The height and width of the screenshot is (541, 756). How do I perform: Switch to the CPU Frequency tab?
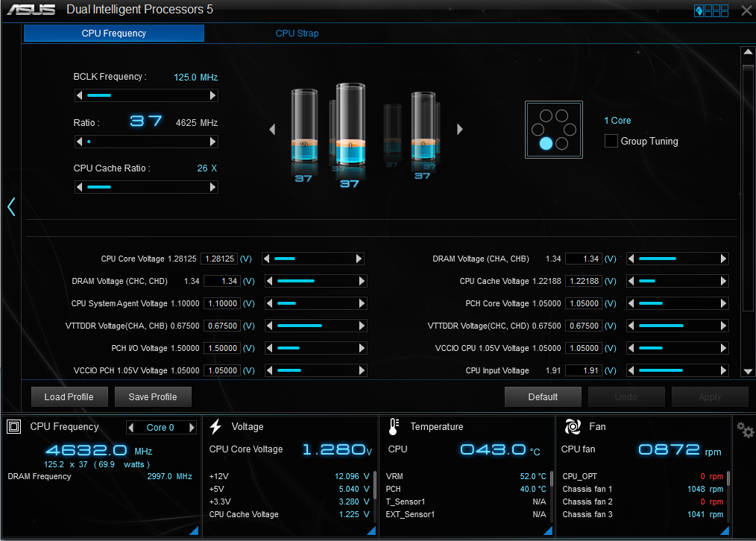[114, 34]
